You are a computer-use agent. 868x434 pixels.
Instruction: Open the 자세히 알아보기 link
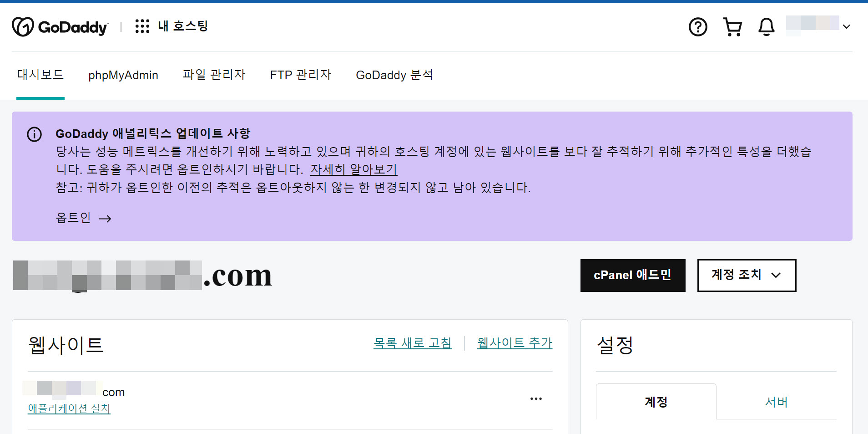(x=354, y=169)
